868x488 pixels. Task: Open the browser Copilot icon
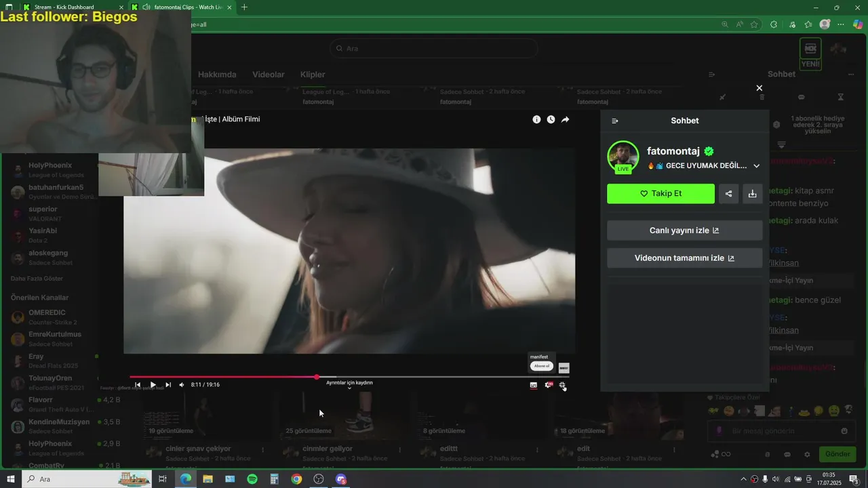point(858,24)
